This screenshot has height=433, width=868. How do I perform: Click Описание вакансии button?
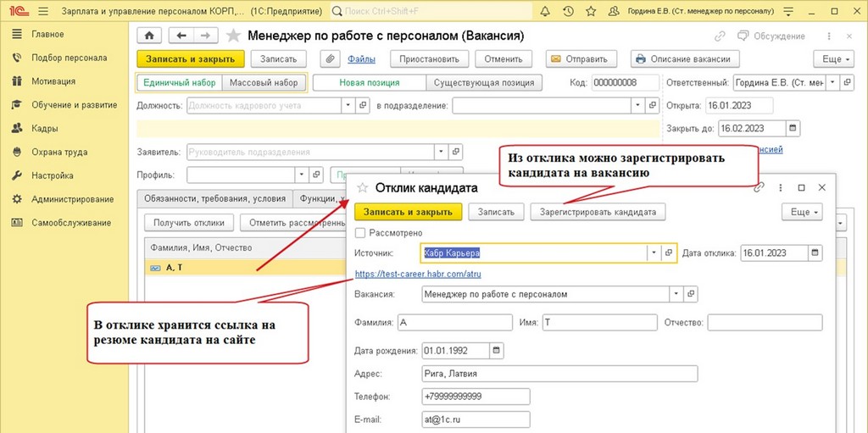pos(685,58)
